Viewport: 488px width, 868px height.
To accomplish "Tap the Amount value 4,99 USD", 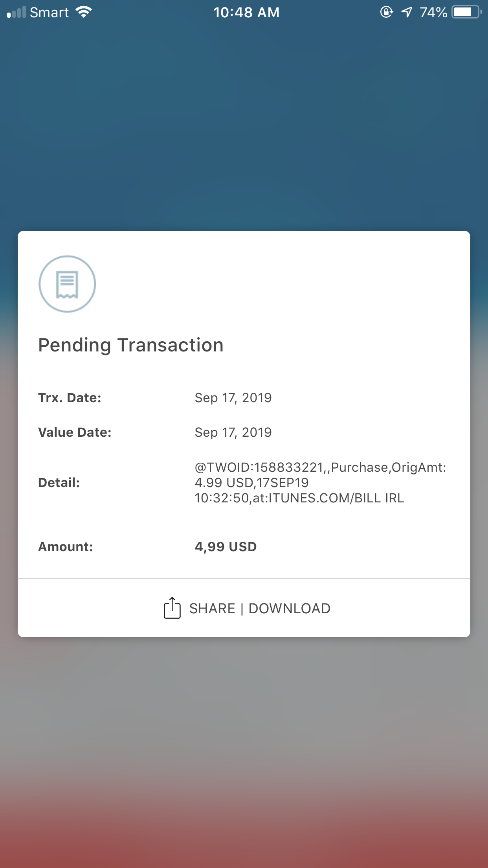I will pyautogui.click(x=226, y=546).
